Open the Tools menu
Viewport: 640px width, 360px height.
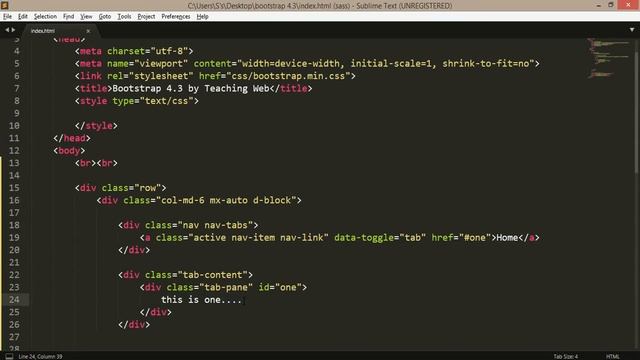coord(124,16)
